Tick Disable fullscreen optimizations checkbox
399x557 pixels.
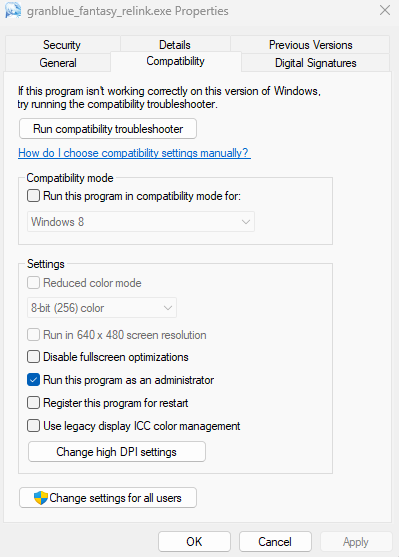point(33,357)
